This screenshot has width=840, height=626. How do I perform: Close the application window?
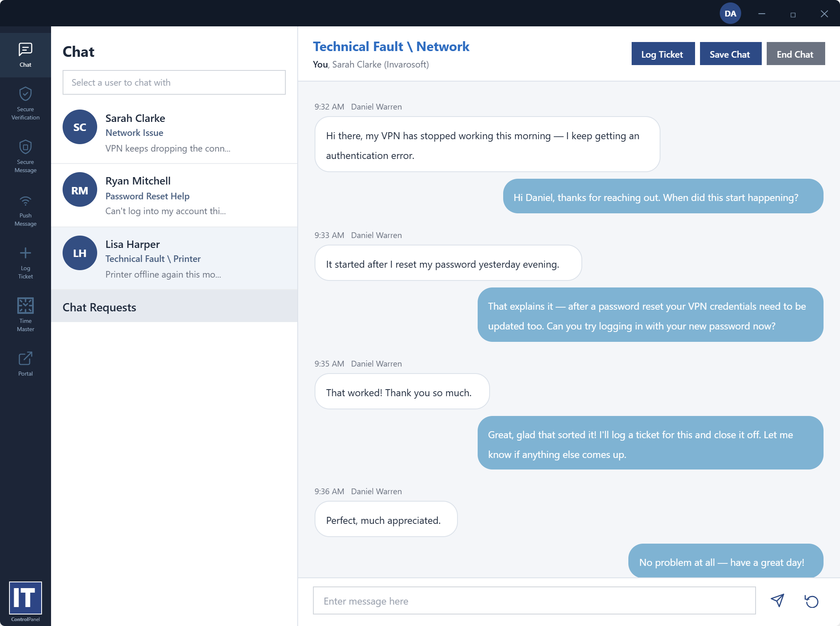point(824,14)
